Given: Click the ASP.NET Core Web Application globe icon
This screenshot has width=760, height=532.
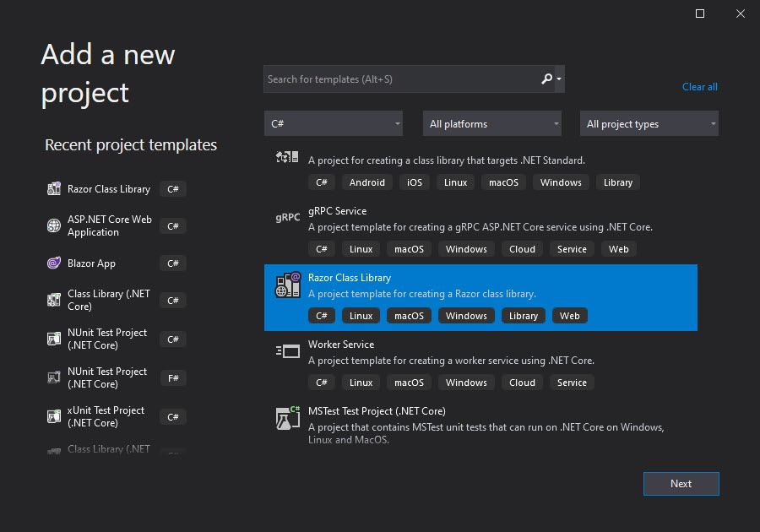Looking at the screenshot, I should pos(54,225).
